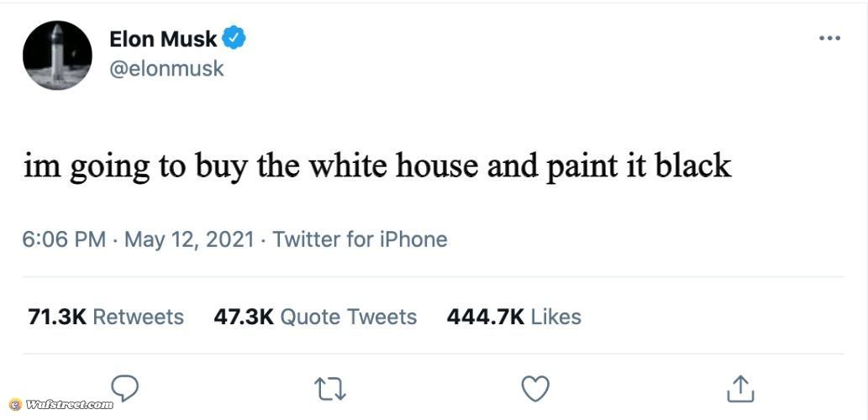Screen dimensions: 868x420
Task: Expand the three-dot more options menu
Action: [829, 38]
